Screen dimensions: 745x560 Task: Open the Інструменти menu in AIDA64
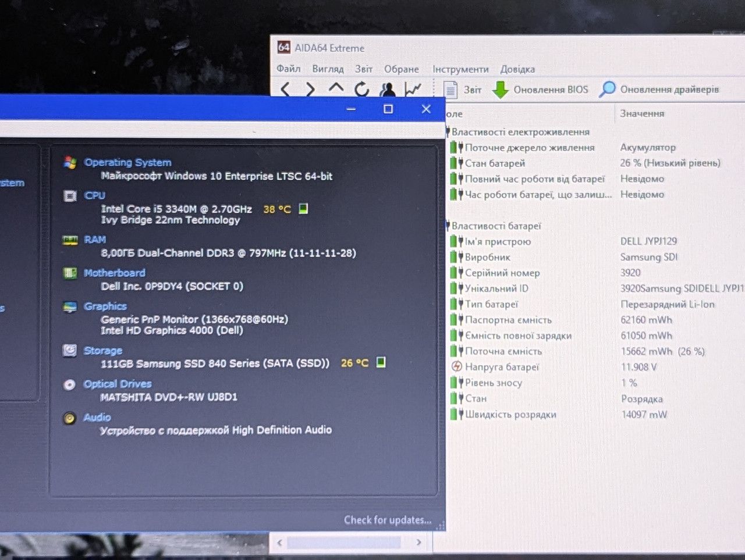pyautogui.click(x=460, y=69)
